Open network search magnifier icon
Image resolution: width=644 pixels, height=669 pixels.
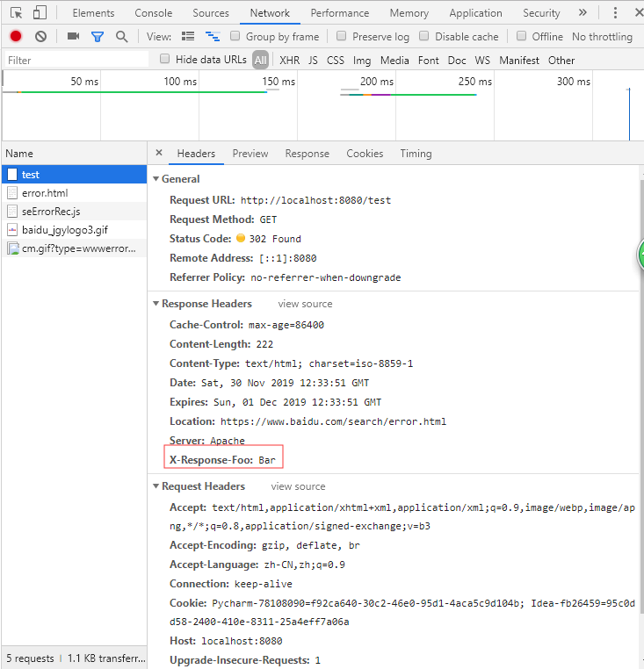122,37
